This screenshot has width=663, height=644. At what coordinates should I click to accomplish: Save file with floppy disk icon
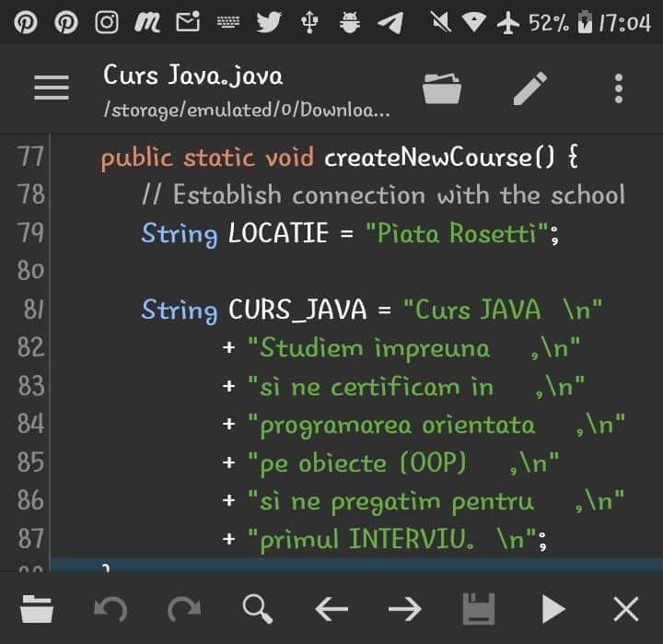[478, 609]
